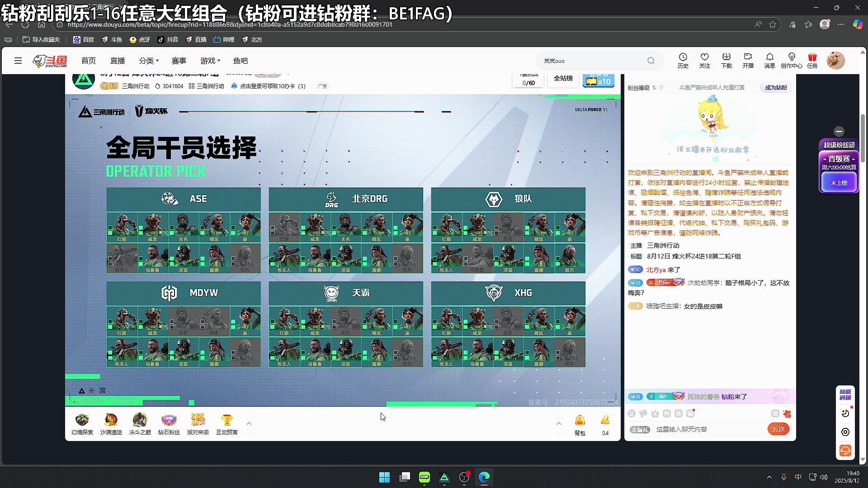The height and width of the screenshot is (488, 868).
Task: Open 幻境探索 activity icon
Action: pos(82,424)
